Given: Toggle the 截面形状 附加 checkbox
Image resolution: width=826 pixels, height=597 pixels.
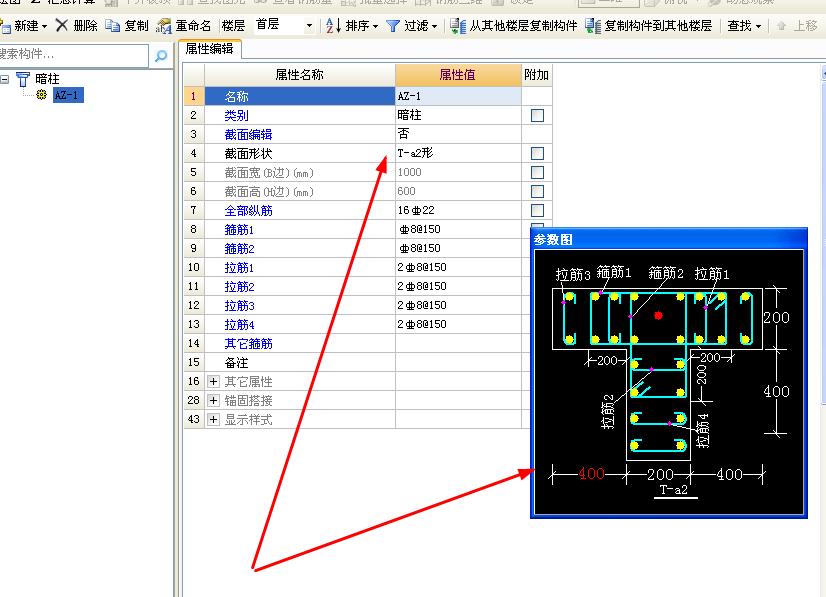Looking at the screenshot, I should pyautogui.click(x=537, y=153).
